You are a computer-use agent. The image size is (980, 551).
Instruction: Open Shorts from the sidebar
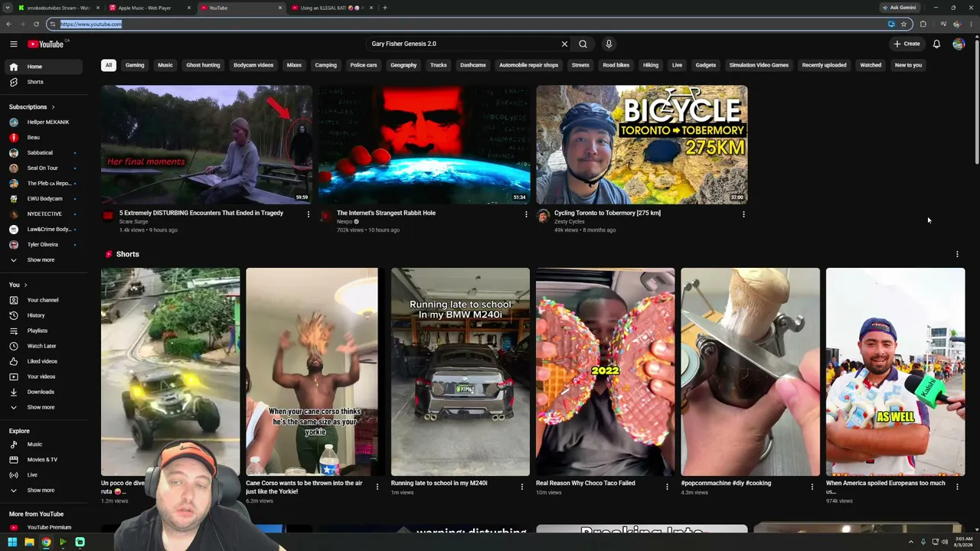[43, 82]
